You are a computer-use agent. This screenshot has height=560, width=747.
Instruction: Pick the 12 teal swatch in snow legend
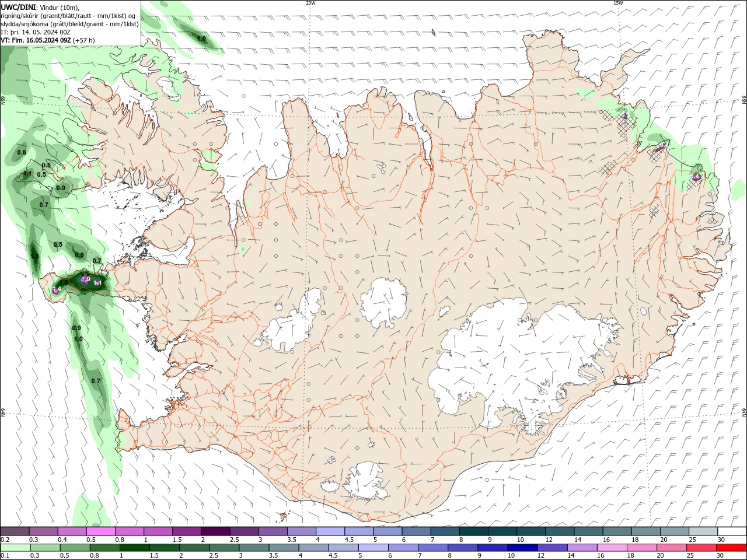tap(559, 531)
